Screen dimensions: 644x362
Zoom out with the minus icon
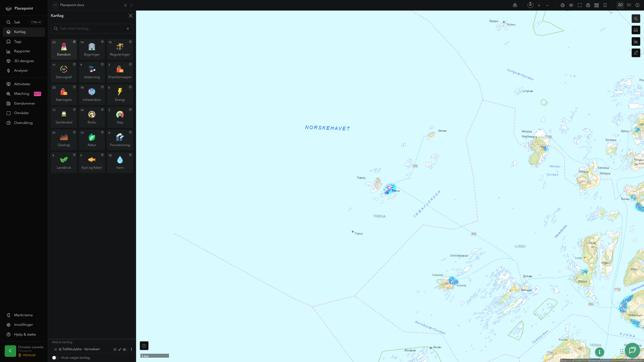pyautogui.click(x=547, y=5)
